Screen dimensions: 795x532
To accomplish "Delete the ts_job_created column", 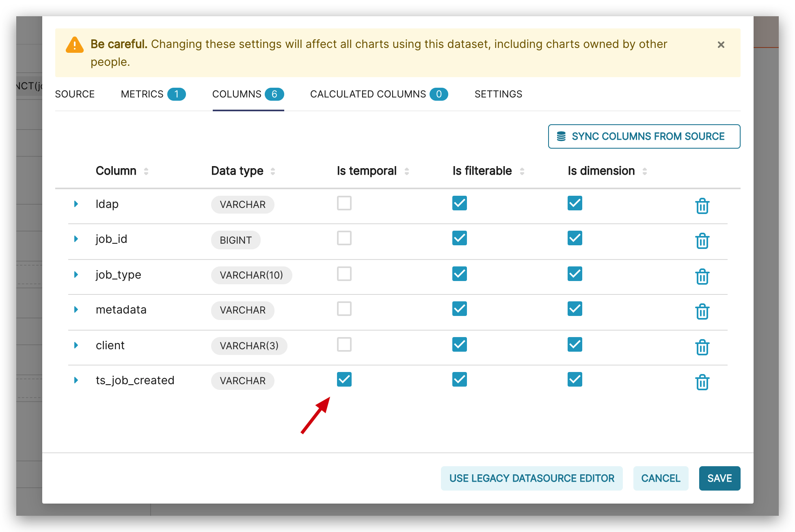I will coord(702,382).
